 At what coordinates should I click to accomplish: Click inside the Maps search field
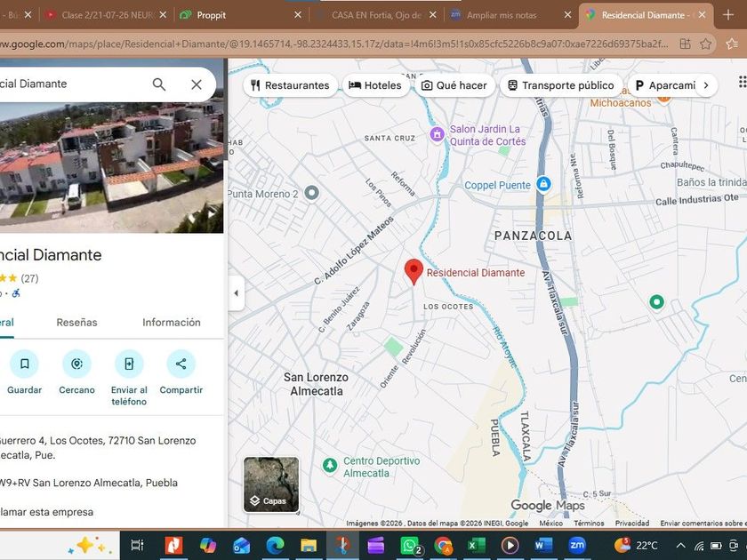71,84
